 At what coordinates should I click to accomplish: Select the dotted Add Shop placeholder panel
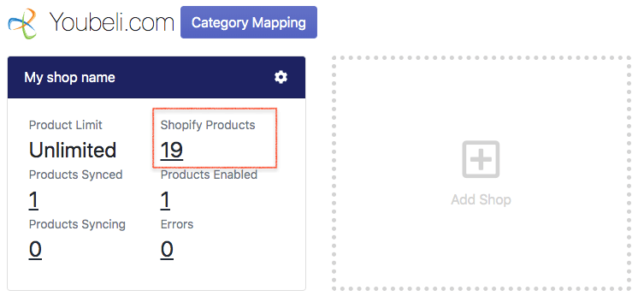coord(482,173)
